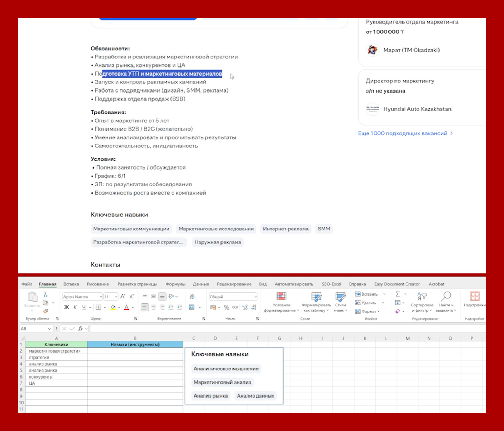The width and height of the screenshot is (504, 431).
Task: Open the Сортировка и фильтр dropdown
Action: [x=422, y=302]
